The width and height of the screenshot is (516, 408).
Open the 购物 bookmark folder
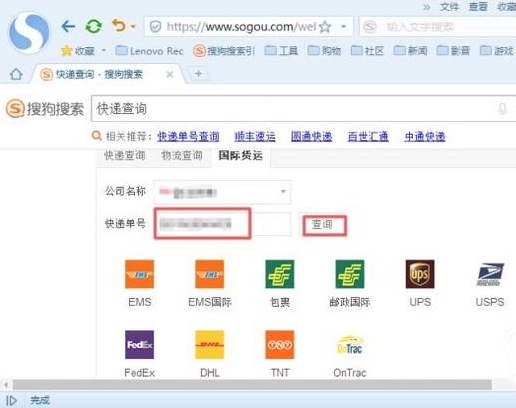pos(324,51)
